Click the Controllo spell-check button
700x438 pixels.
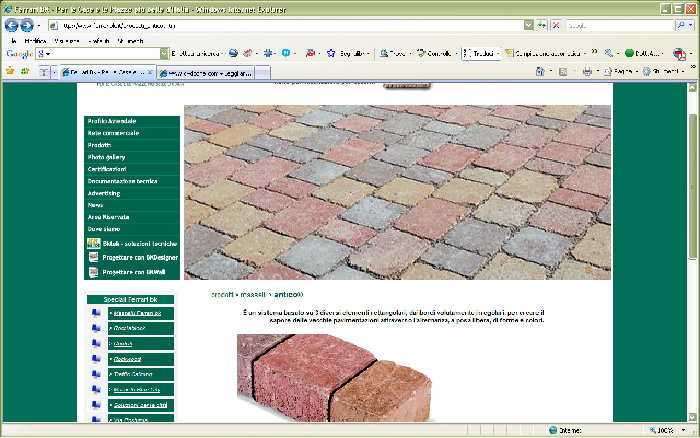point(434,53)
